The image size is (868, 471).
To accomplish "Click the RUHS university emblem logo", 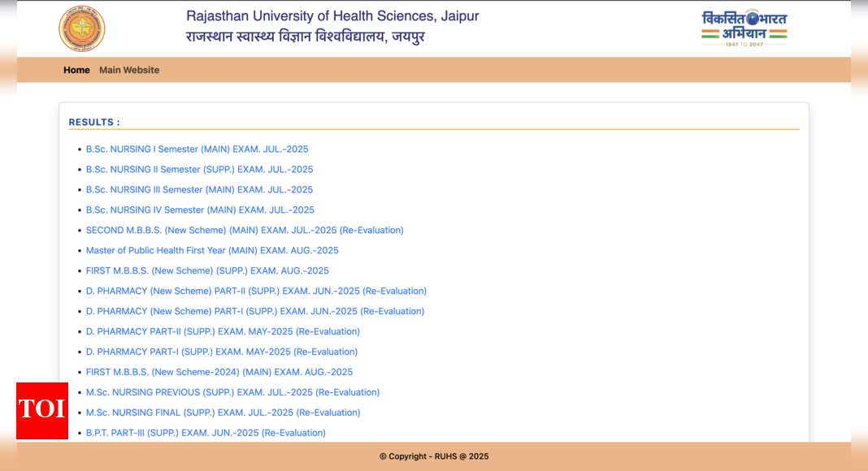I will point(82,28).
